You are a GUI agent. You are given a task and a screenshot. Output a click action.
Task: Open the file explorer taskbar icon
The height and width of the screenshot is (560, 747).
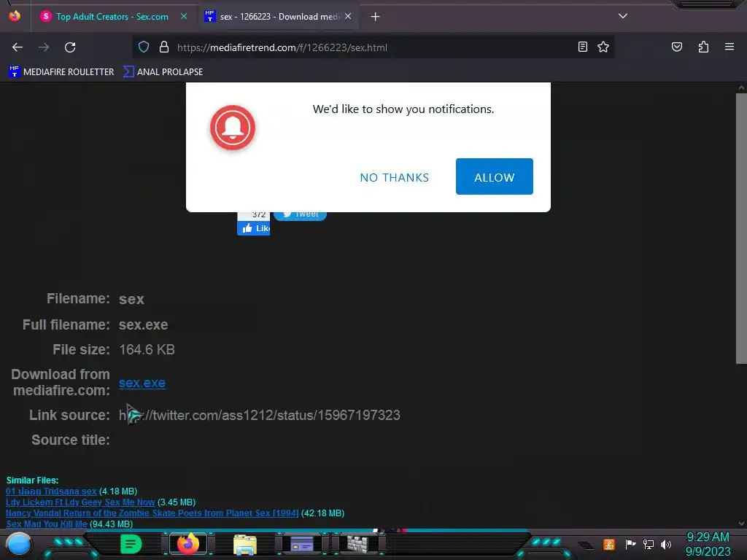coord(245,545)
